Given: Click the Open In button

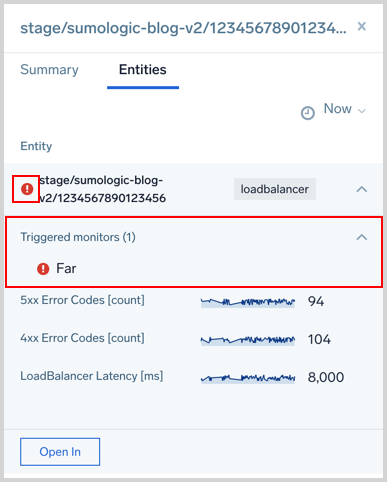Looking at the screenshot, I should [x=60, y=452].
